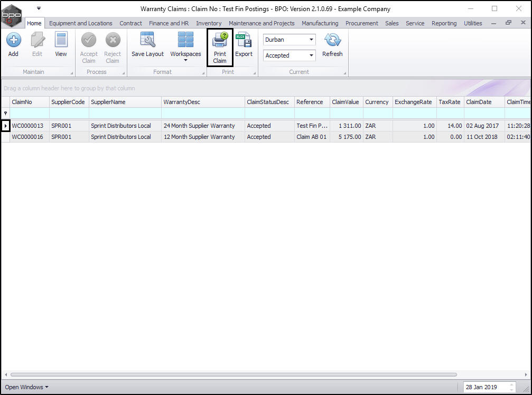Image resolution: width=532 pixels, height=395 pixels.
Task: Click the Print Claim printer icon
Action: tap(220, 40)
